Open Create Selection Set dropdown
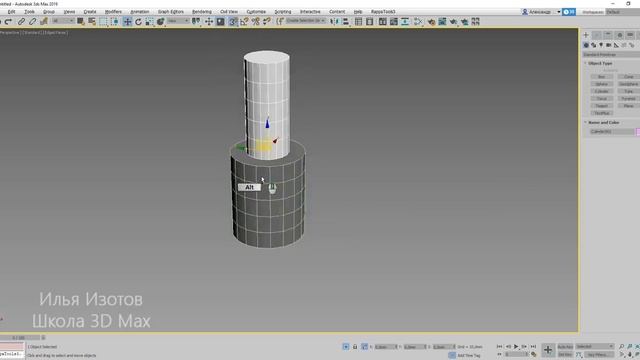The height and width of the screenshot is (360, 640). click(306, 21)
